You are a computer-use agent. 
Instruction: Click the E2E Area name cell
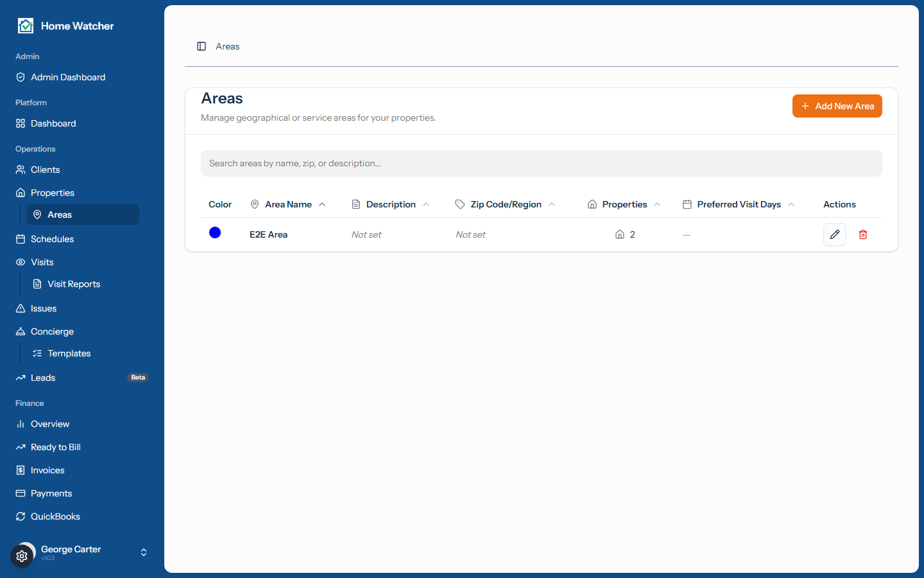(268, 234)
